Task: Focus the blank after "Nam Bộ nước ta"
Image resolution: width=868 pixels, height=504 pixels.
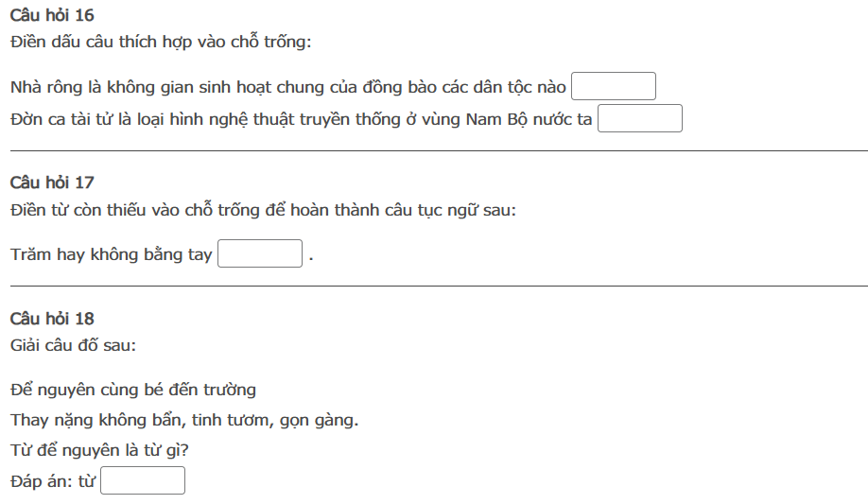Action: [639, 119]
